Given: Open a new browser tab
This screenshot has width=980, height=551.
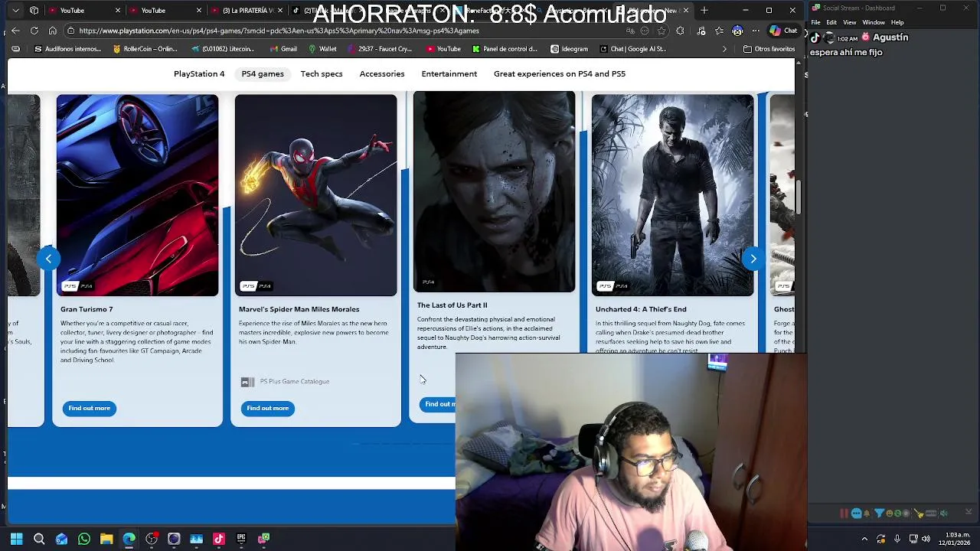Looking at the screenshot, I should click(704, 11).
